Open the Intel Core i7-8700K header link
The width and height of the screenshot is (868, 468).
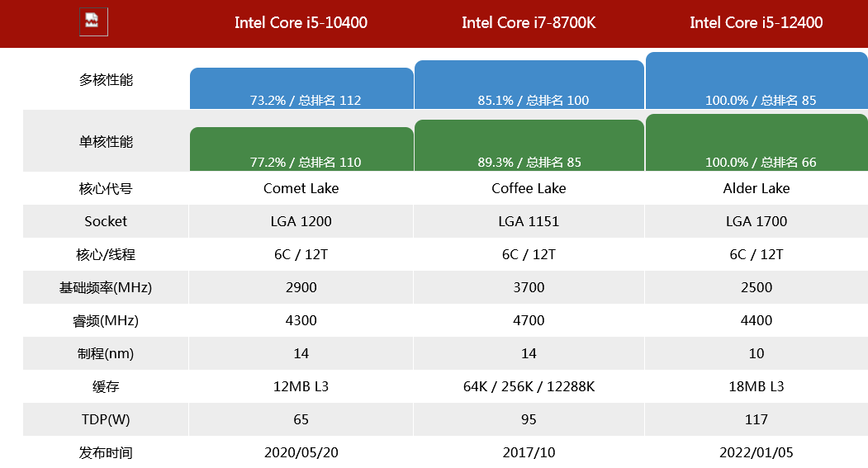529,22
